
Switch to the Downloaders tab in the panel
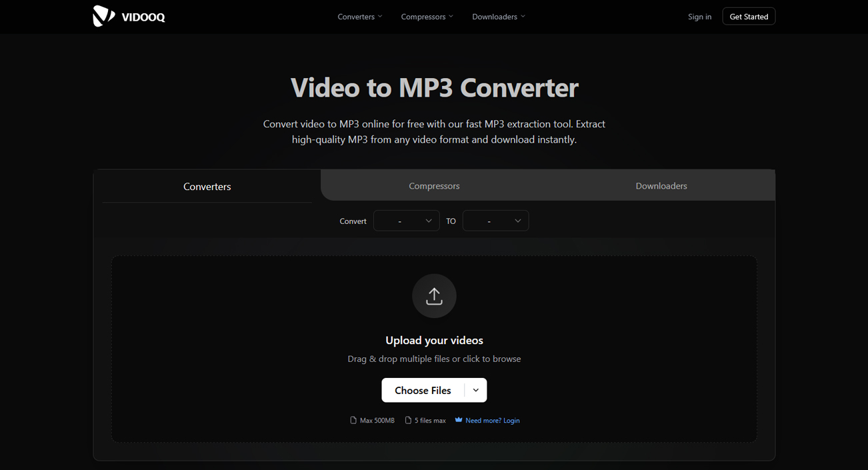[x=661, y=186]
